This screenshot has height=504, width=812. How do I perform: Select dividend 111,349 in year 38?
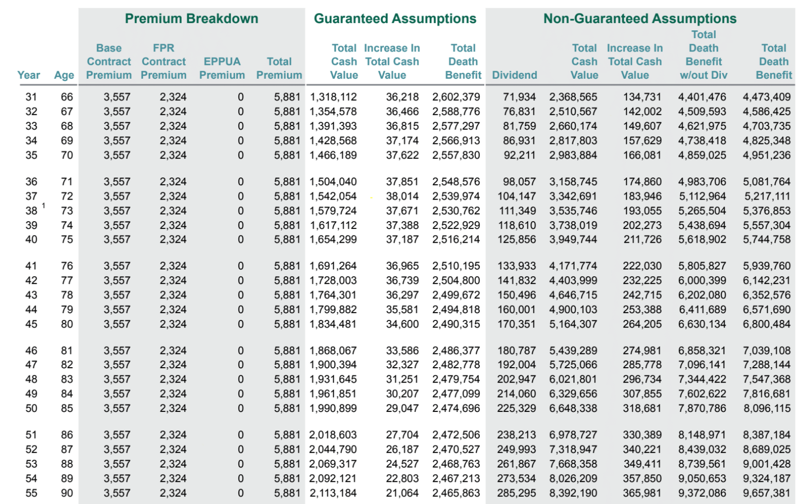coord(517,211)
